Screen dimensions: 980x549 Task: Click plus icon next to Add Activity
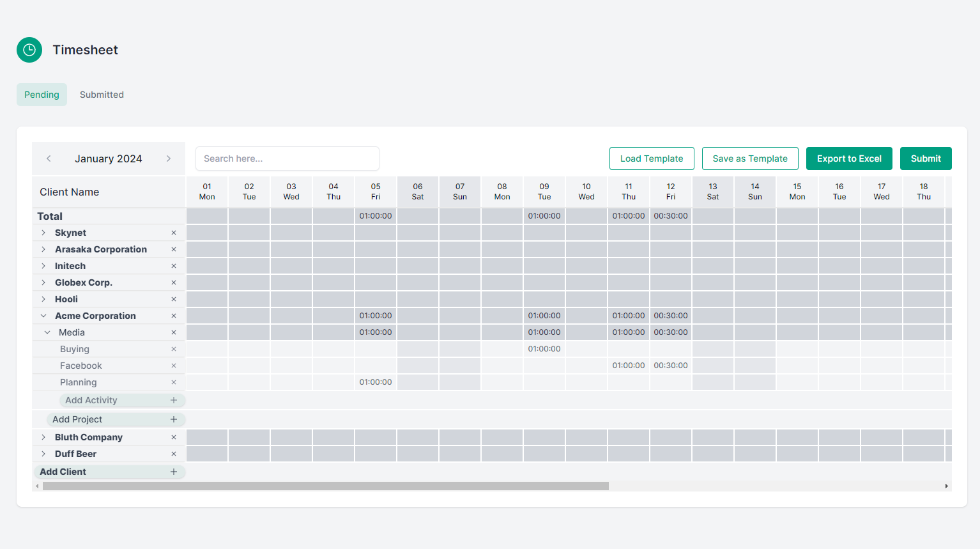pos(173,400)
